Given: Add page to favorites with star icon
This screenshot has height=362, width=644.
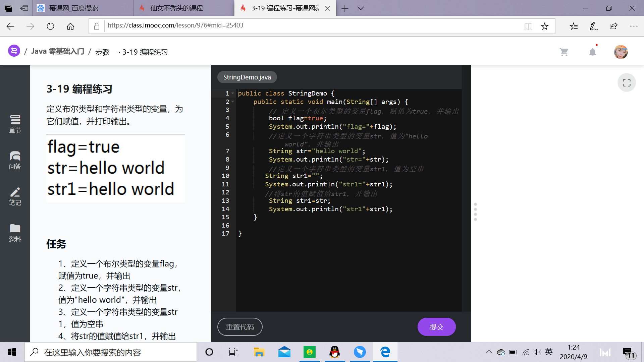Looking at the screenshot, I should tap(545, 26).
